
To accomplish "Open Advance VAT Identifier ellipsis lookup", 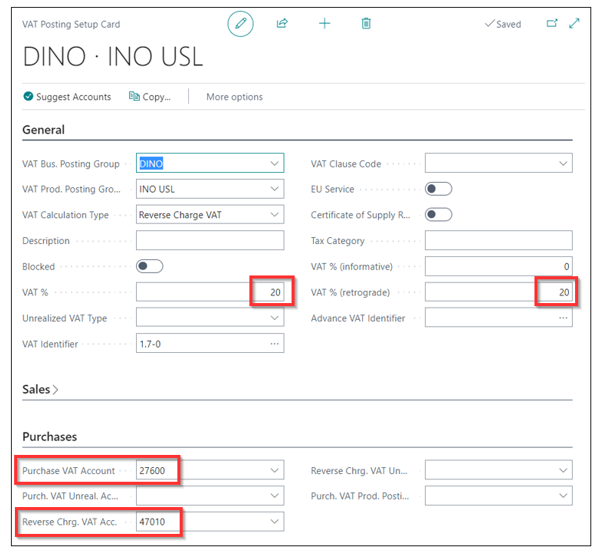I will (563, 318).
